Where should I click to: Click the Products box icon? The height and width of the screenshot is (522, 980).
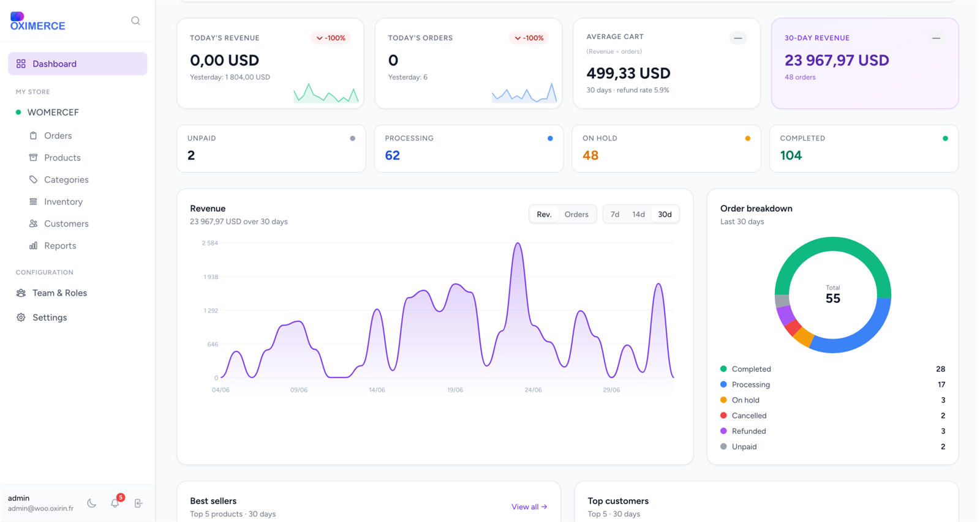coord(33,157)
